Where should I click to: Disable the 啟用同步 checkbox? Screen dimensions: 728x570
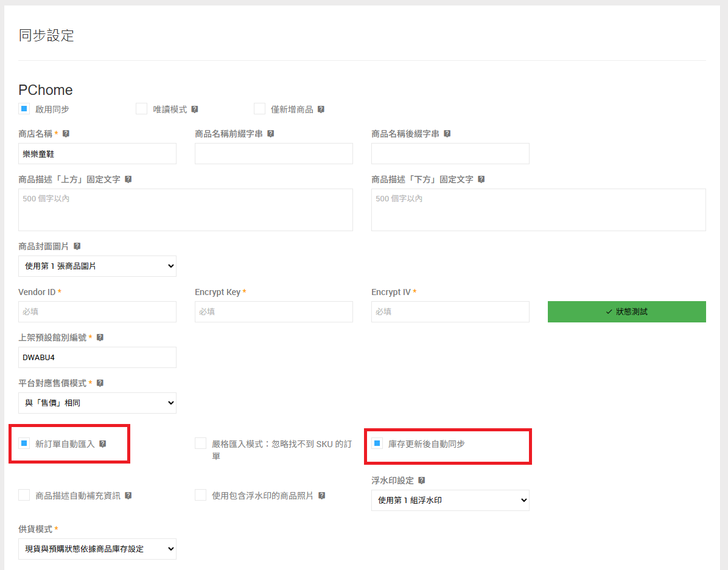point(24,108)
